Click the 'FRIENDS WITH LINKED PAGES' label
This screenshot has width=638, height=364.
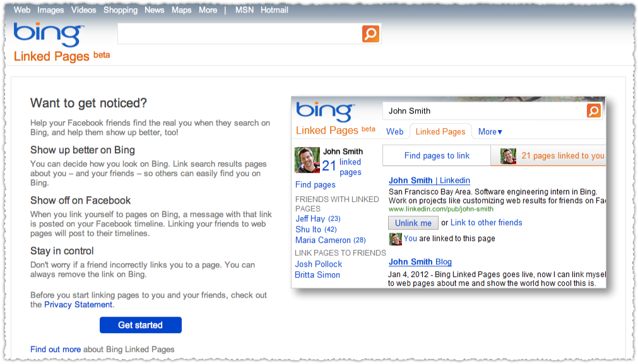338,204
